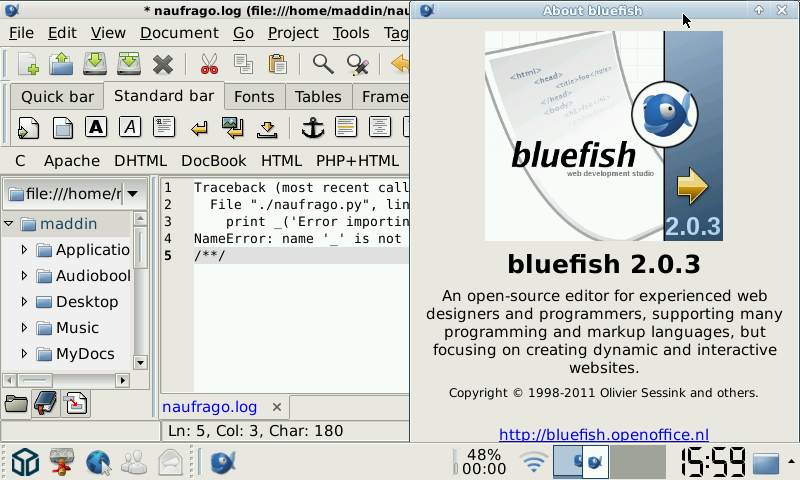Open the http://bluefish.openoffice.nl link
This screenshot has height=480, width=800.
[x=604, y=435]
